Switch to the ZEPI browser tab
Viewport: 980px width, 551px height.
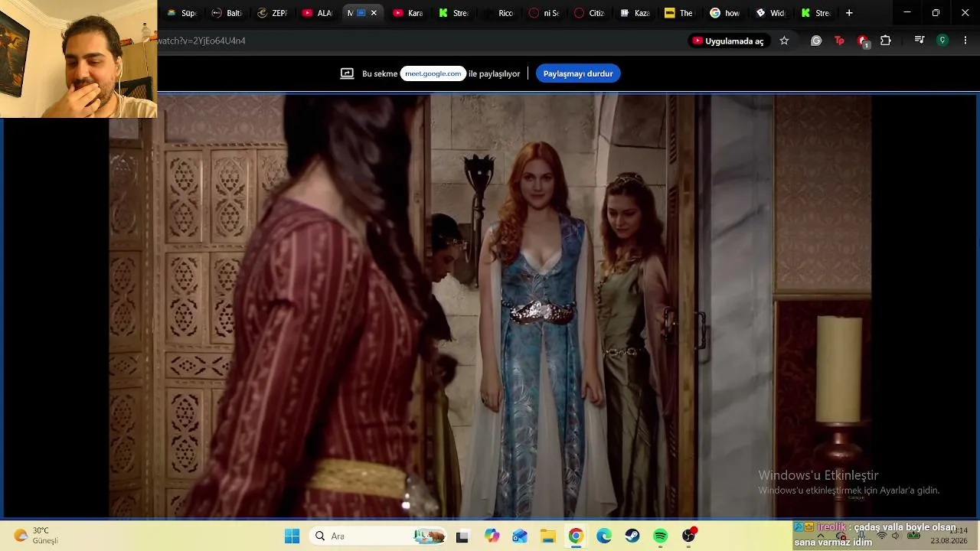273,13
